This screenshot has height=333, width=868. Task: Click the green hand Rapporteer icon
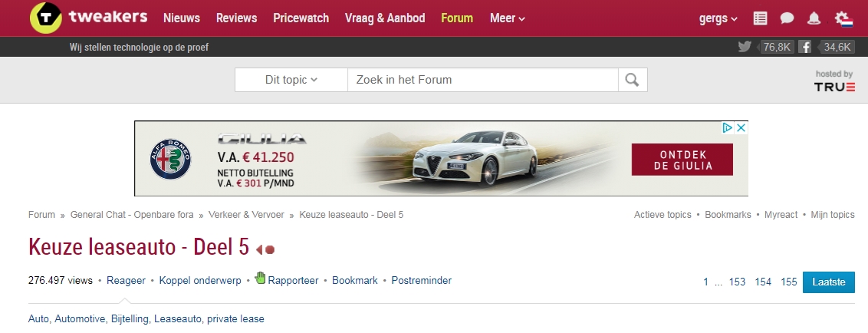click(260, 278)
